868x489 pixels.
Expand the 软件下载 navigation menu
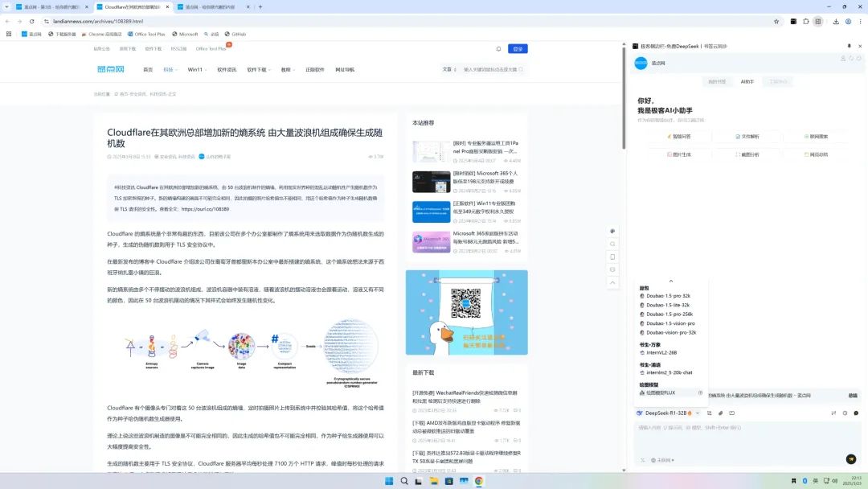click(259, 70)
